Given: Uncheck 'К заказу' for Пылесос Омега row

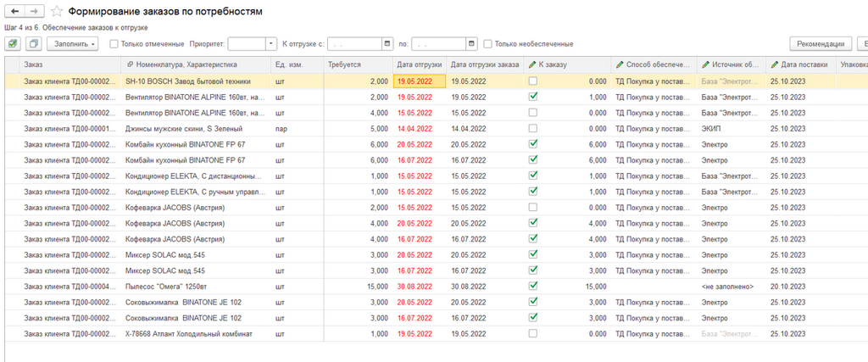Looking at the screenshot, I should point(532,287).
